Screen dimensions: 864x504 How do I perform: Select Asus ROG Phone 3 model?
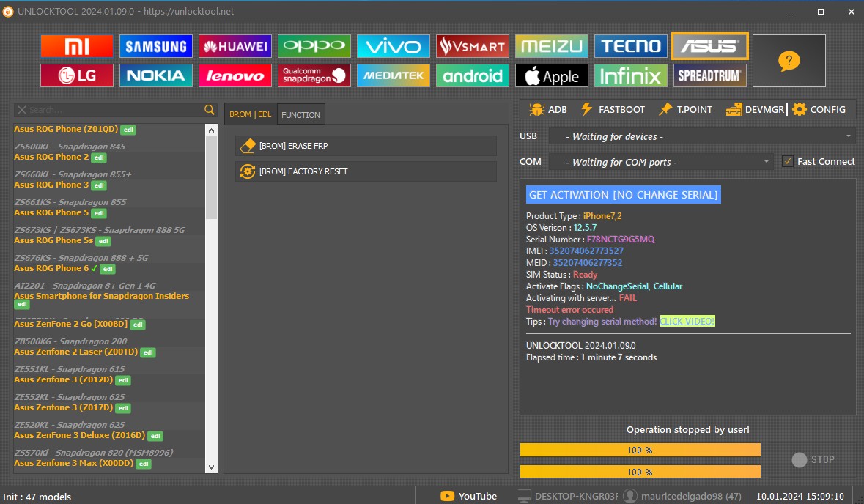click(x=51, y=185)
